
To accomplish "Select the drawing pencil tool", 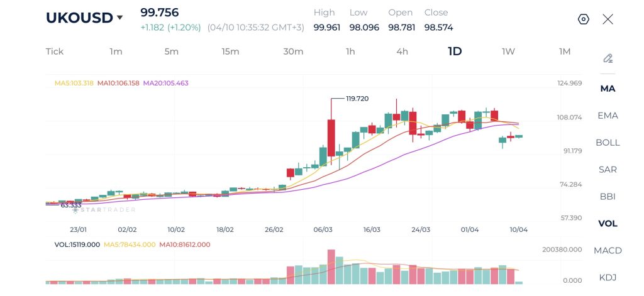I will coord(608,58).
